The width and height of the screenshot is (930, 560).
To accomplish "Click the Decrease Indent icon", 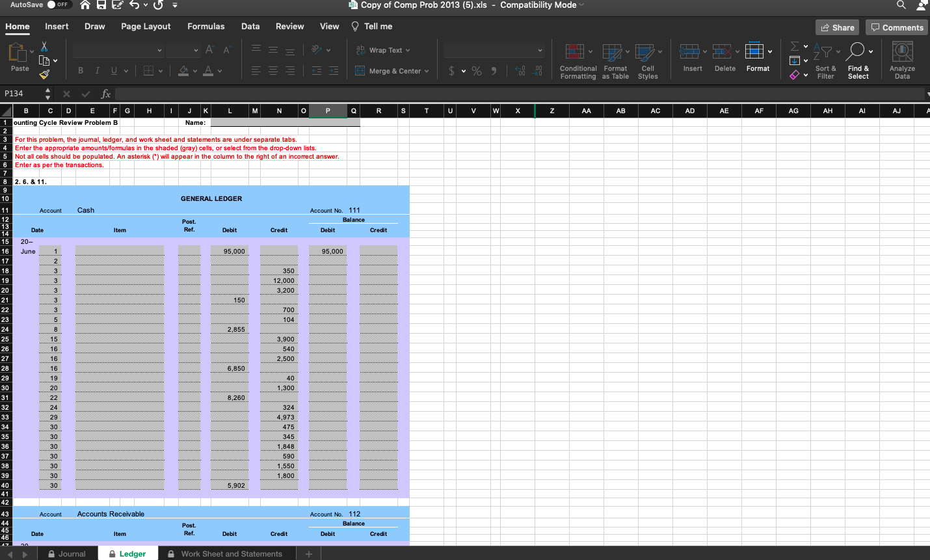I will [317, 71].
